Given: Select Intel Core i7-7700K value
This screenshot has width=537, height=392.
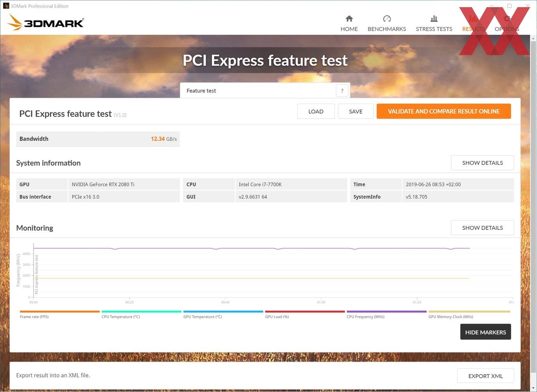Looking at the screenshot, I should pos(260,184).
